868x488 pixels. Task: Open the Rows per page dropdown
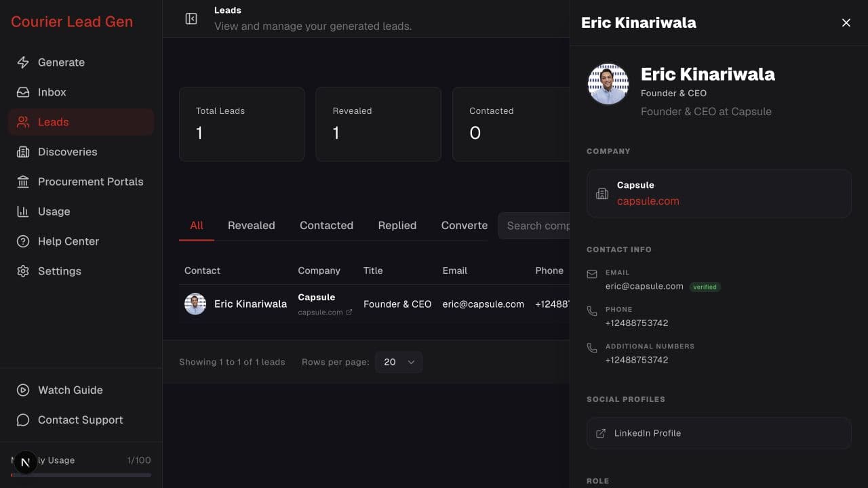(399, 362)
